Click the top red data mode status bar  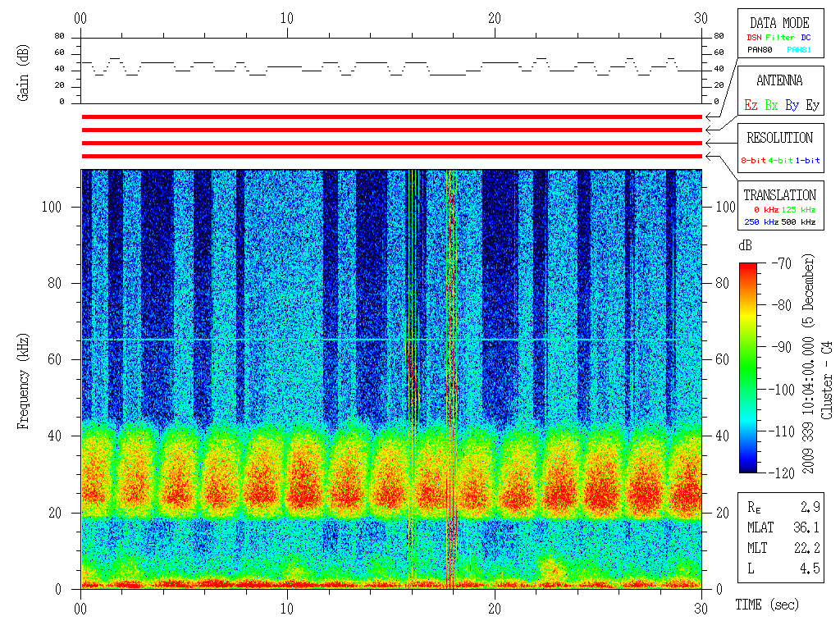(391, 116)
